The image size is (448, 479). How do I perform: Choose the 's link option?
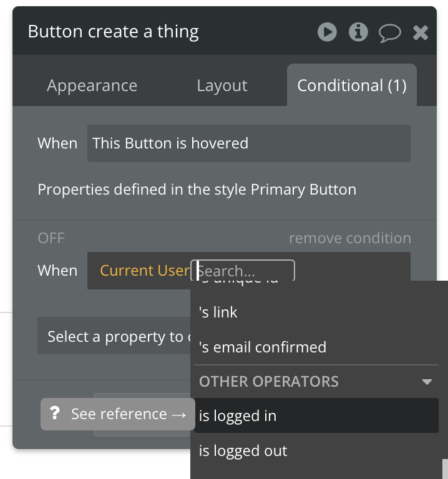pyautogui.click(x=218, y=312)
